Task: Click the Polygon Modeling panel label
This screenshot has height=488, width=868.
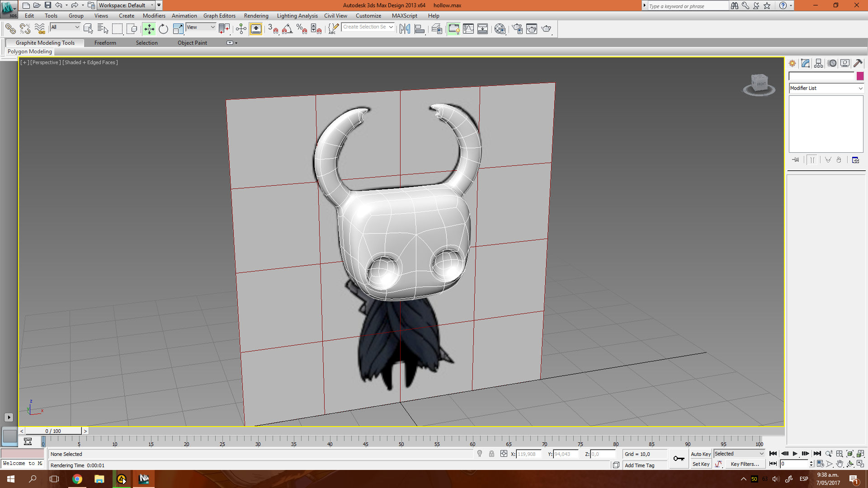Action: 30,52
